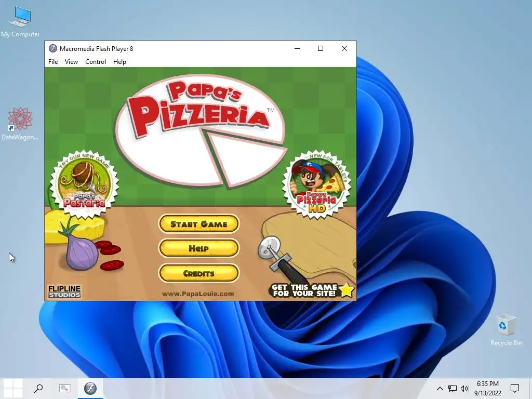Open the Control menu
This screenshot has width=532, height=399.
[96, 62]
